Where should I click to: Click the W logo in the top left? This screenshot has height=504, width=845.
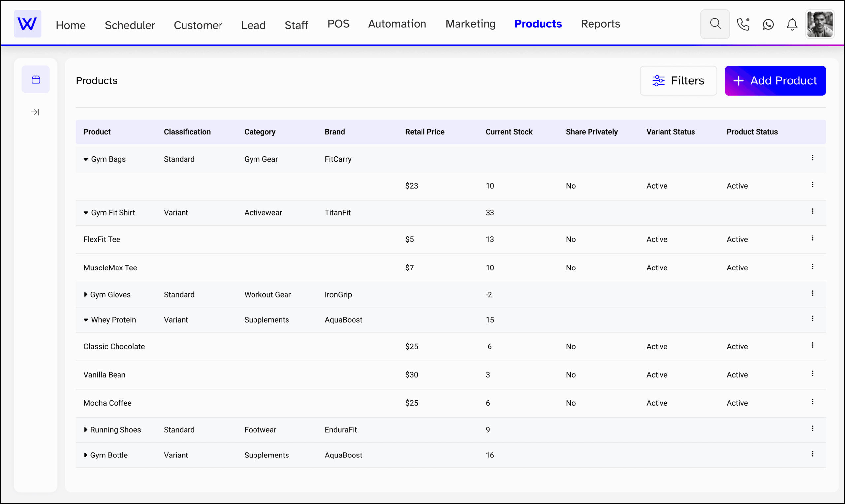click(27, 23)
